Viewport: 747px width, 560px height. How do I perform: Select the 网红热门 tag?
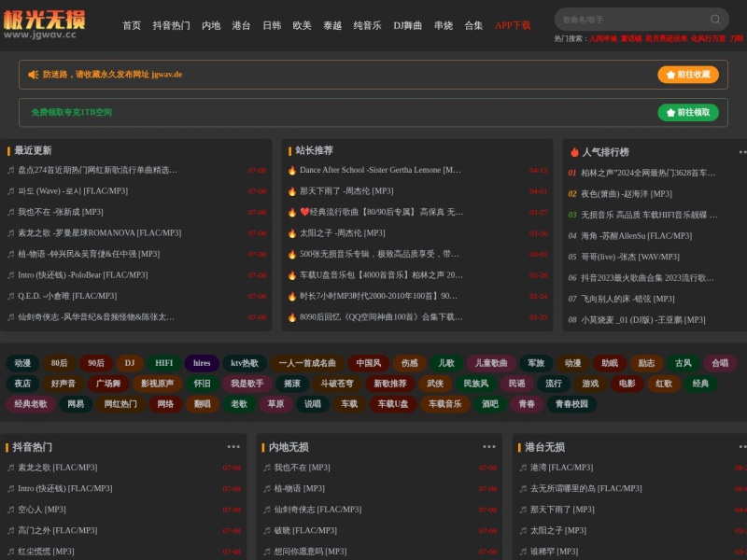(120, 404)
